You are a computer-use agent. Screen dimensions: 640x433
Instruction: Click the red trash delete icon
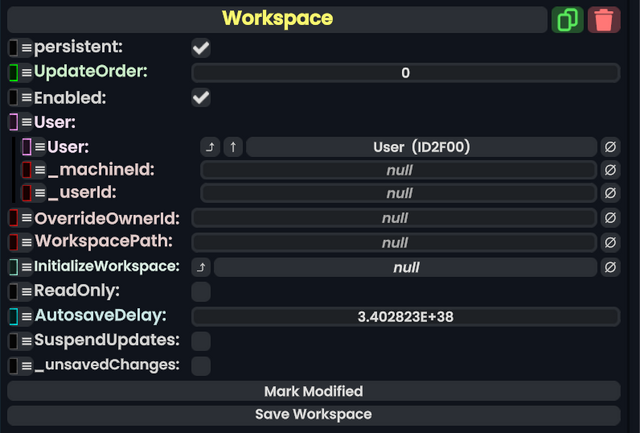[604, 20]
